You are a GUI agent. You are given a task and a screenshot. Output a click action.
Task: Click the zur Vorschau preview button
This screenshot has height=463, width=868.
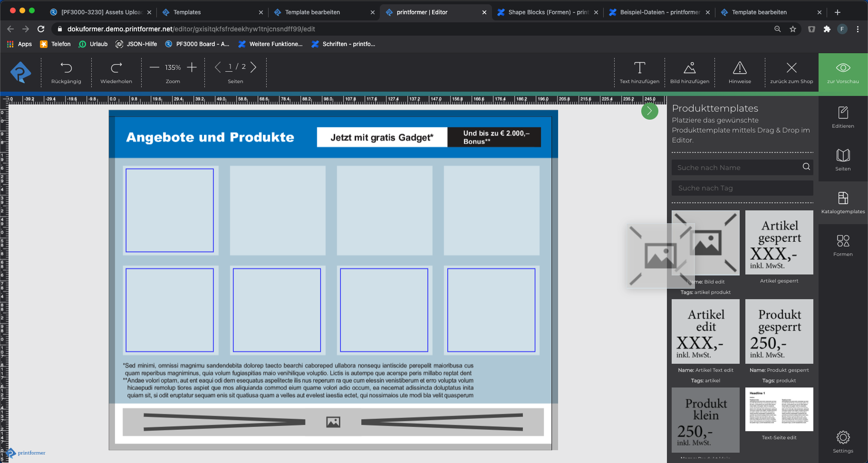click(x=843, y=73)
